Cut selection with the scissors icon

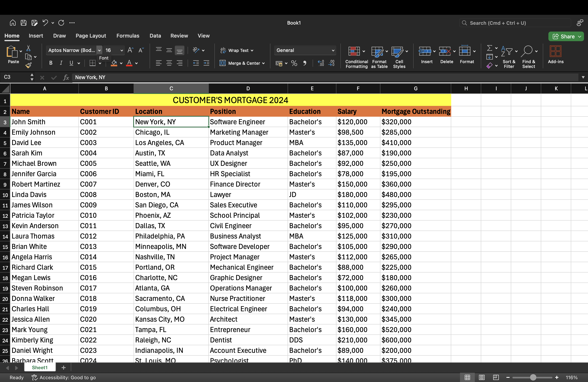[x=28, y=48]
